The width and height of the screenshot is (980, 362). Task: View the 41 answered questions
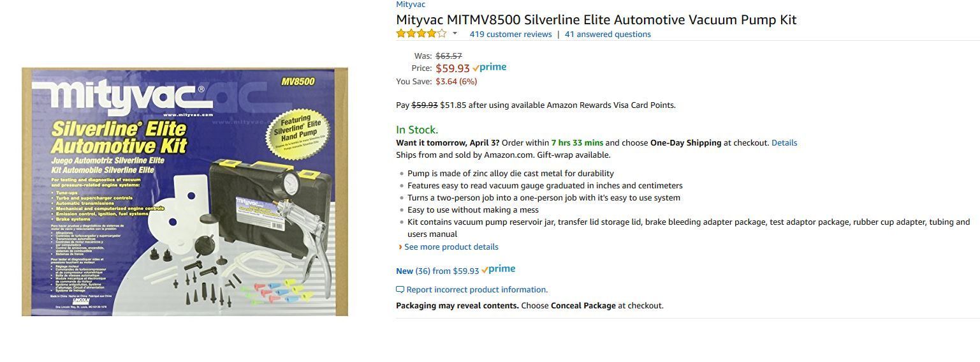coord(608,34)
